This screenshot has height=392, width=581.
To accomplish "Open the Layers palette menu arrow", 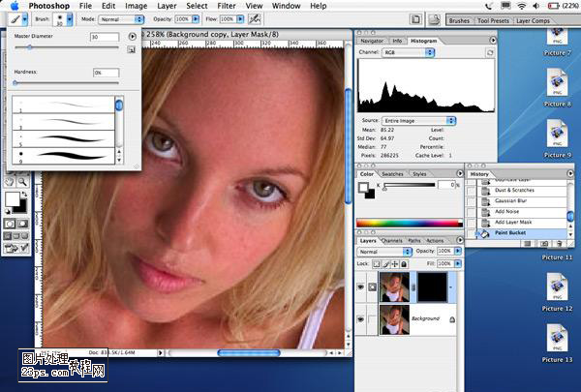I will pyautogui.click(x=459, y=240).
